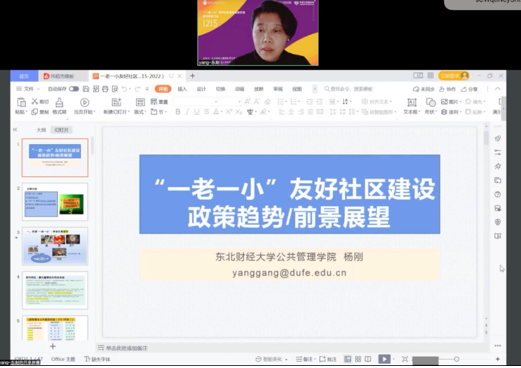Switch to the 插入 insert ribbon tab
521x368 pixels.
tap(182, 89)
